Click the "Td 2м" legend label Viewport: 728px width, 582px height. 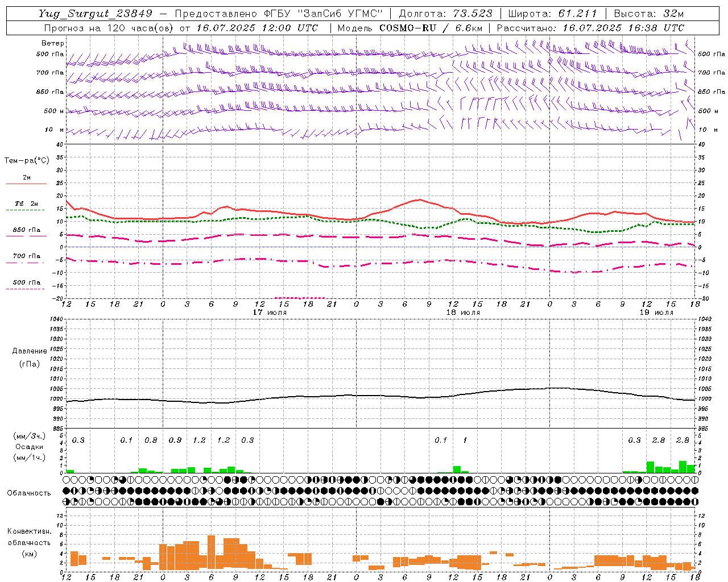click(x=27, y=203)
